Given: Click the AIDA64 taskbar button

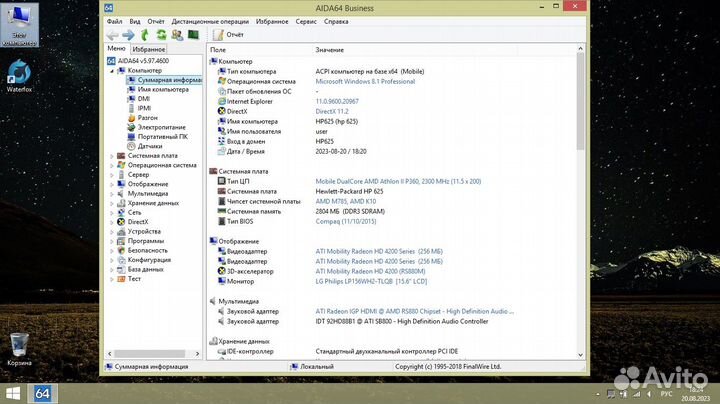Looking at the screenshot, I should 43,393.
